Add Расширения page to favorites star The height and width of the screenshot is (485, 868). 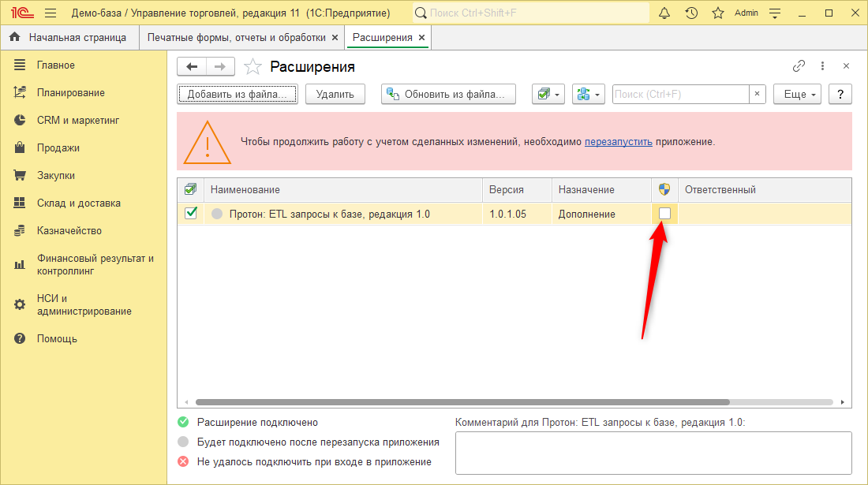(x=253, y=67)
